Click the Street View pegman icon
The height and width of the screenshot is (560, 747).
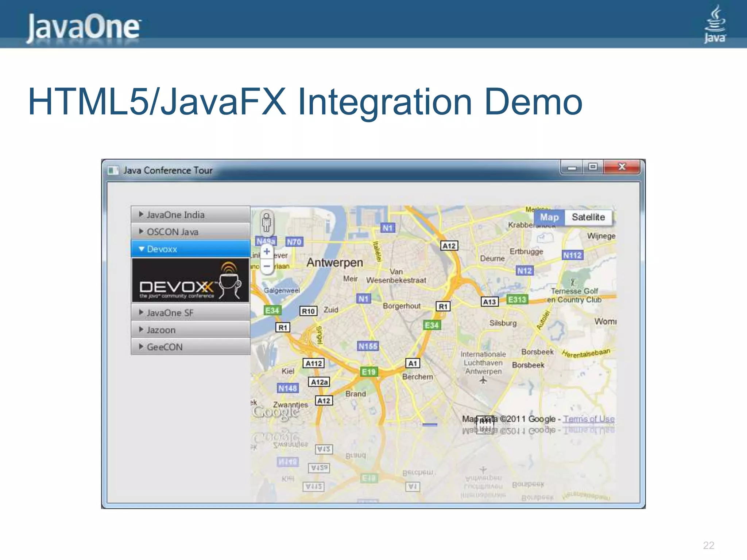(x=267, y=222)
